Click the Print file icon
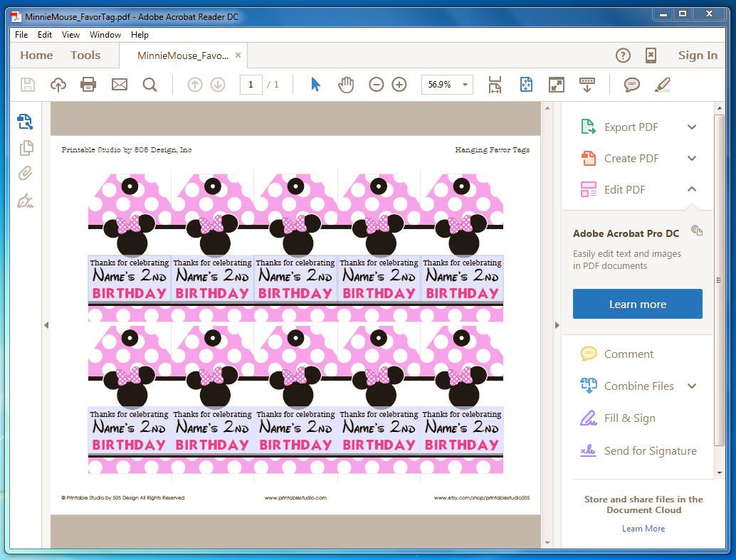The height and width of the screenshot is (560, 736). click(x=88, y=85)
